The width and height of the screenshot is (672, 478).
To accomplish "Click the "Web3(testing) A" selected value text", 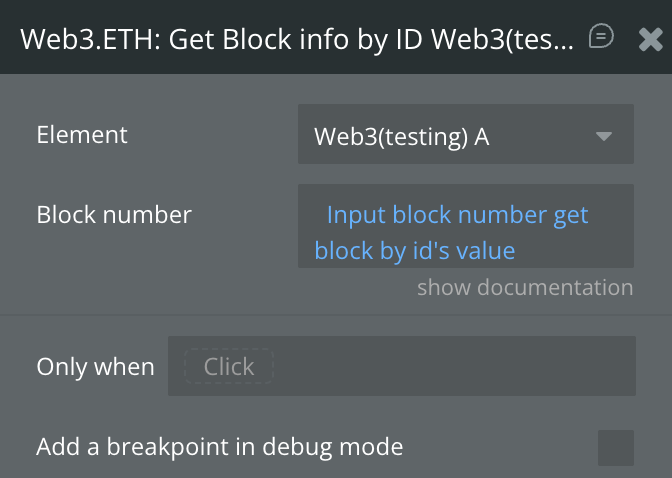I will 401,136.
